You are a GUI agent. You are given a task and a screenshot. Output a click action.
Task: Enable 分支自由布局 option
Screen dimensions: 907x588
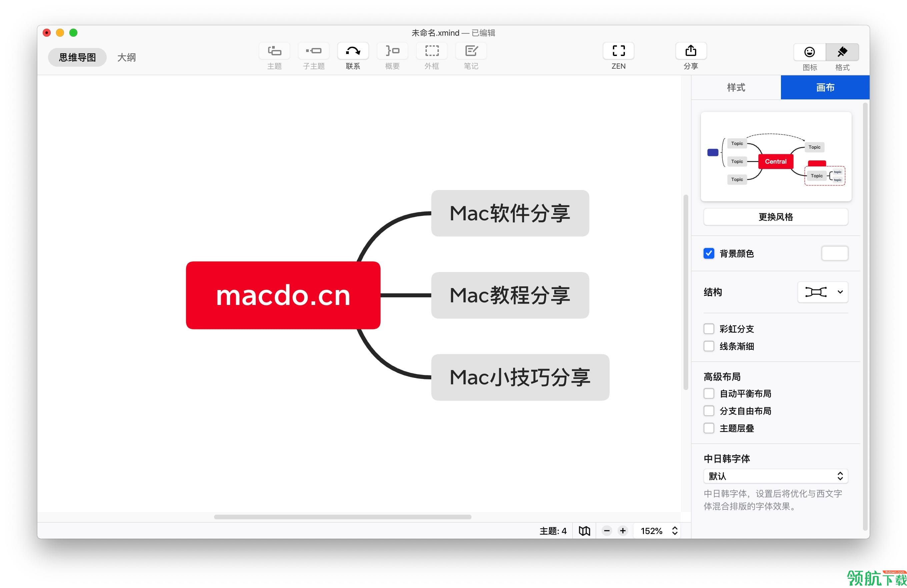pos(709,411)
